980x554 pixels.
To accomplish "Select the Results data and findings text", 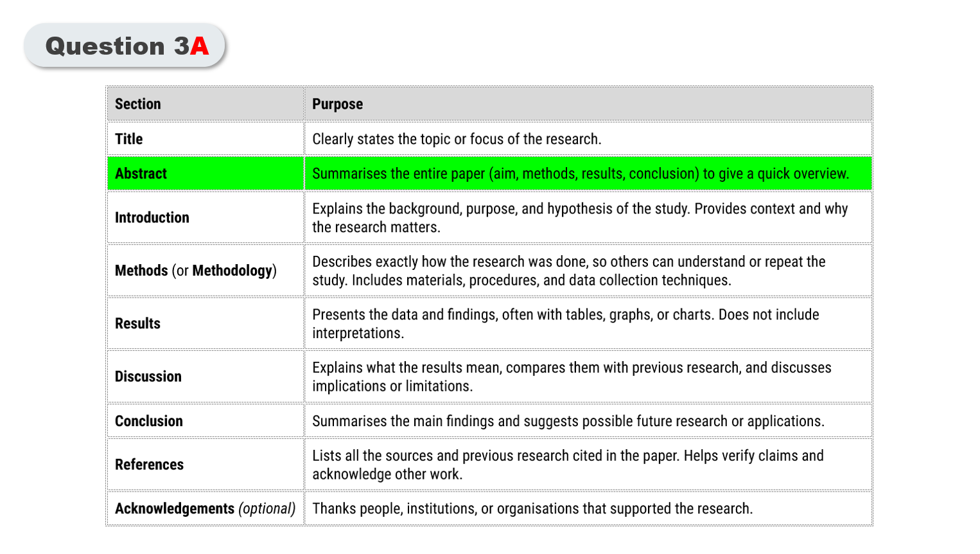I will point(565,323).
